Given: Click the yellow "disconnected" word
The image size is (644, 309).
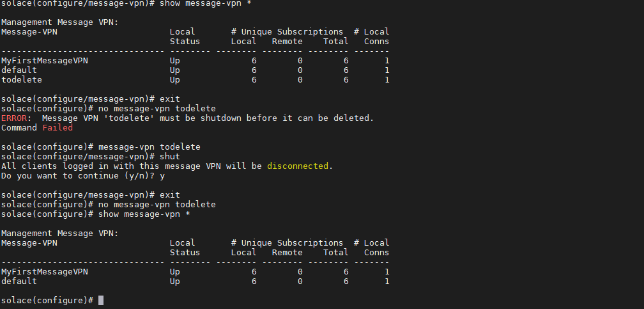Looking at the screenshot, I should 297,166.
